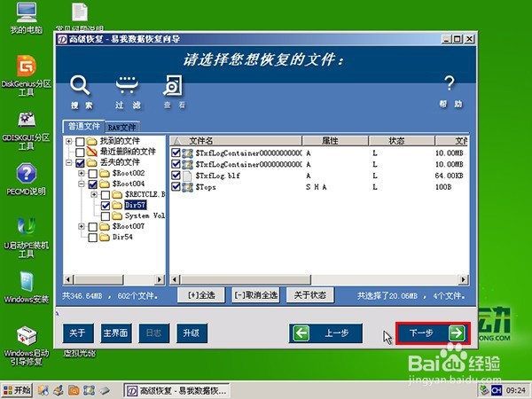Click the 关于 about button

pyautogui.click(x=78, y=333)
